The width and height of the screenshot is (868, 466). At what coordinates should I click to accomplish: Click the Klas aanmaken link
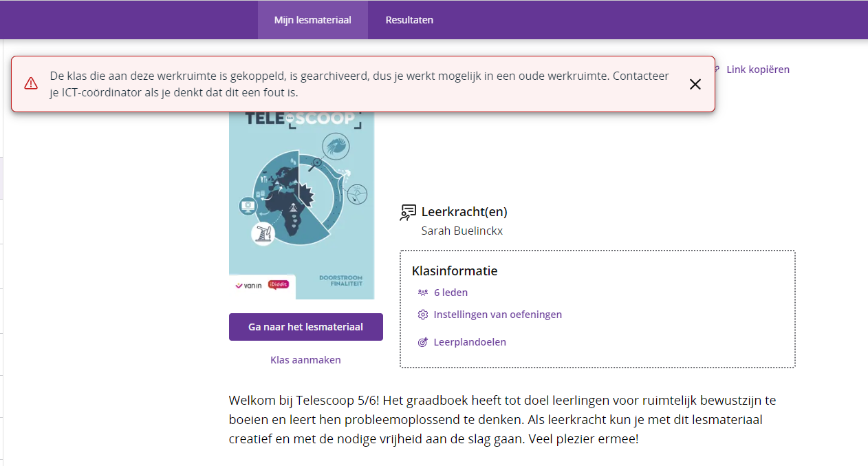(x=305, y=360)
